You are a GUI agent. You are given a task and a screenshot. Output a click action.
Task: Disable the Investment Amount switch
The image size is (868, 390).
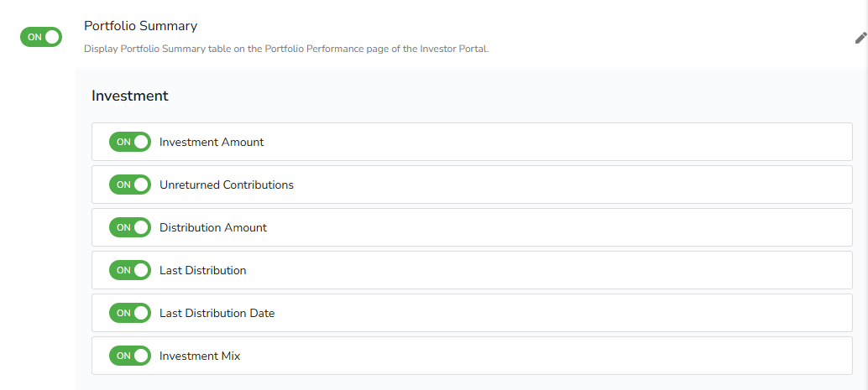coord(130,142)
